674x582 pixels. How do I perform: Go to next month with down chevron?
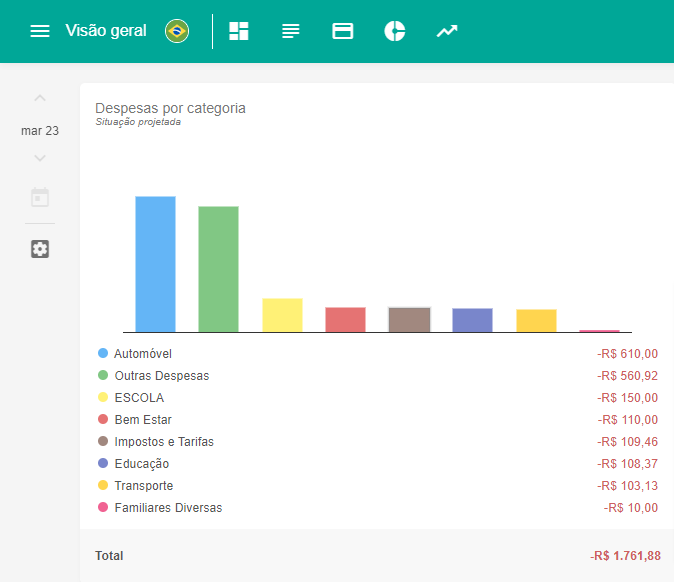40,158
